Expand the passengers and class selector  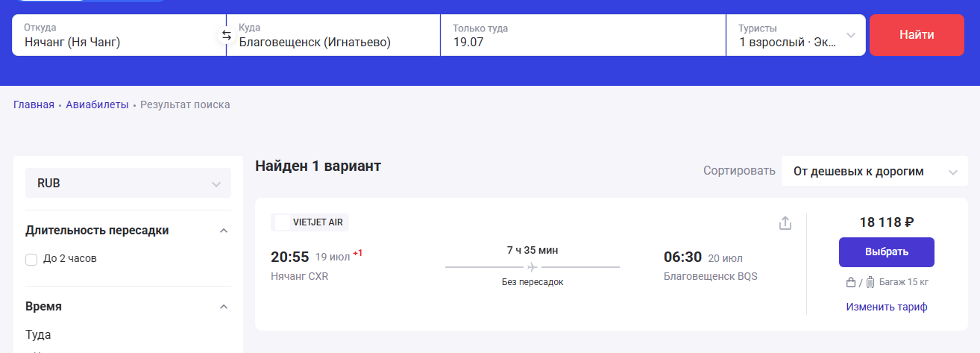point(796,35)
